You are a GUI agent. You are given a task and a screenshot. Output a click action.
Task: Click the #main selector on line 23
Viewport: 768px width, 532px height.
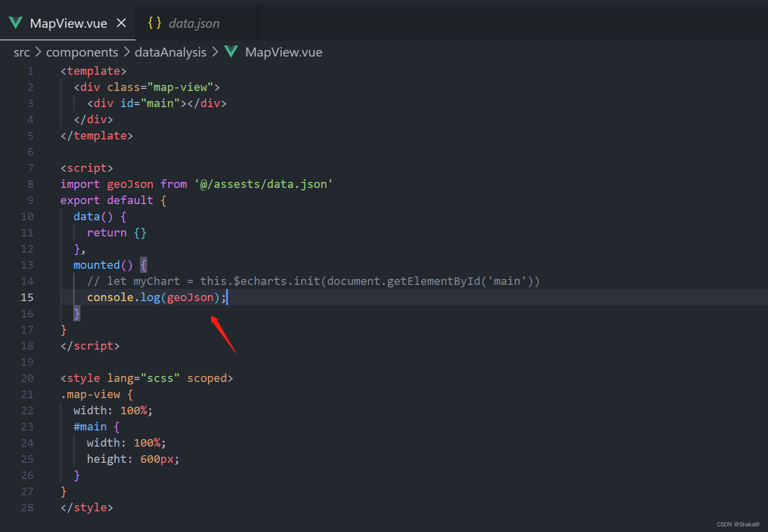click(90, 427)
